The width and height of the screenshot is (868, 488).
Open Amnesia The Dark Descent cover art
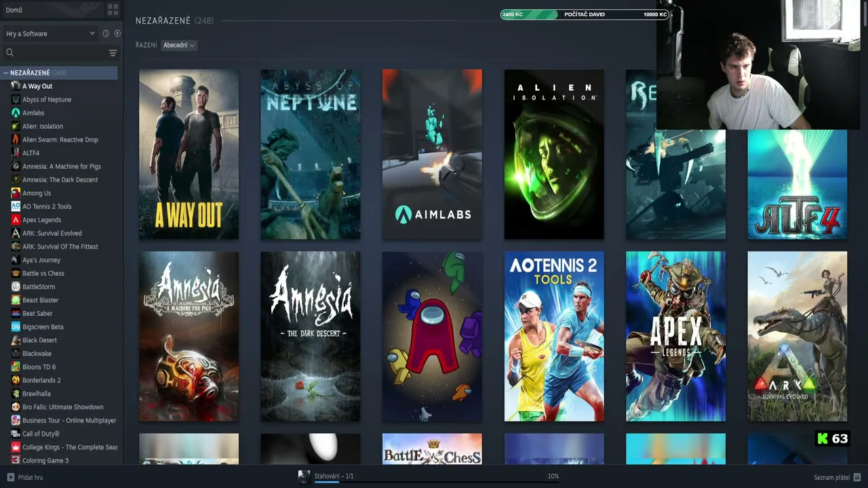click(311, 337)
